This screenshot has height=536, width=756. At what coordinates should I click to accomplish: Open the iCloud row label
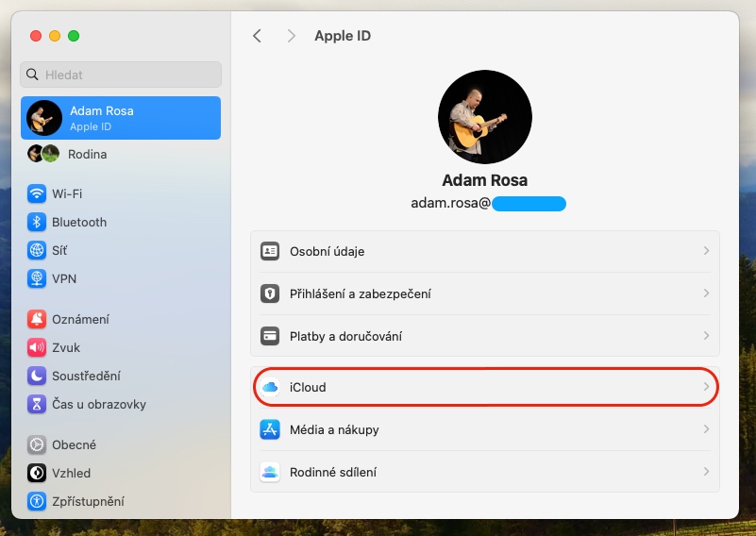[308, 387]
